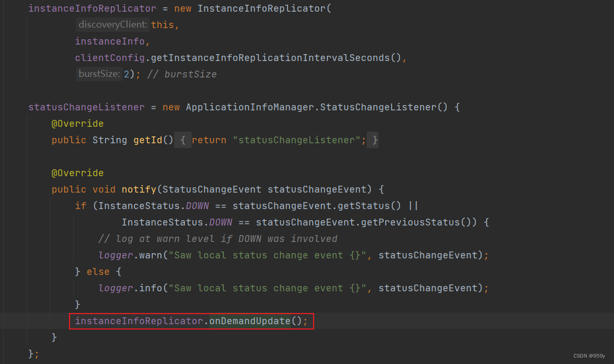The image size is (614, 364).
Task: Click the notify method name
Action: 139,189
